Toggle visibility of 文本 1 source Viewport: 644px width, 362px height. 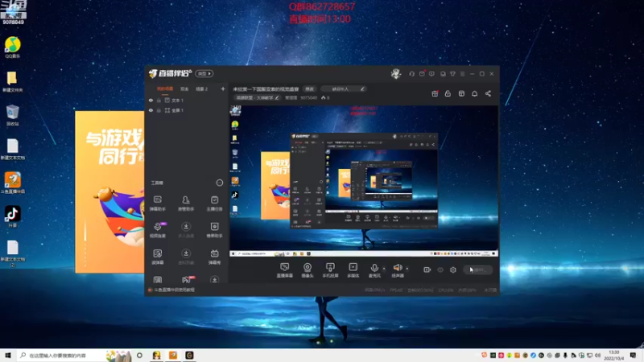point(151,100)
